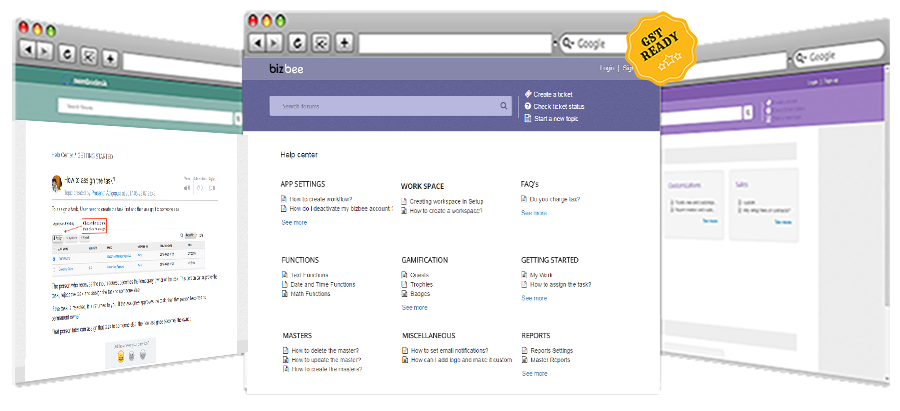Reload the bizbee help center page
This screenshot has height=411, width=900.
(297, 42)
